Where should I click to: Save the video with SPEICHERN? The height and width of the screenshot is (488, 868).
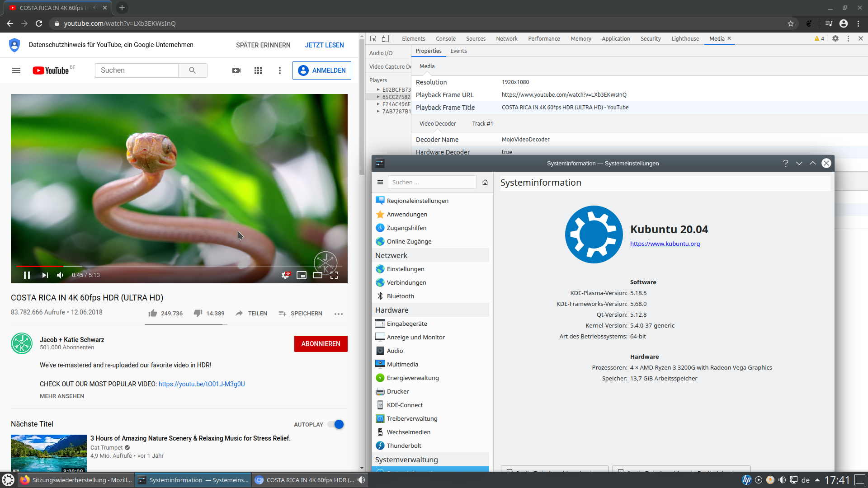point(300,313)
